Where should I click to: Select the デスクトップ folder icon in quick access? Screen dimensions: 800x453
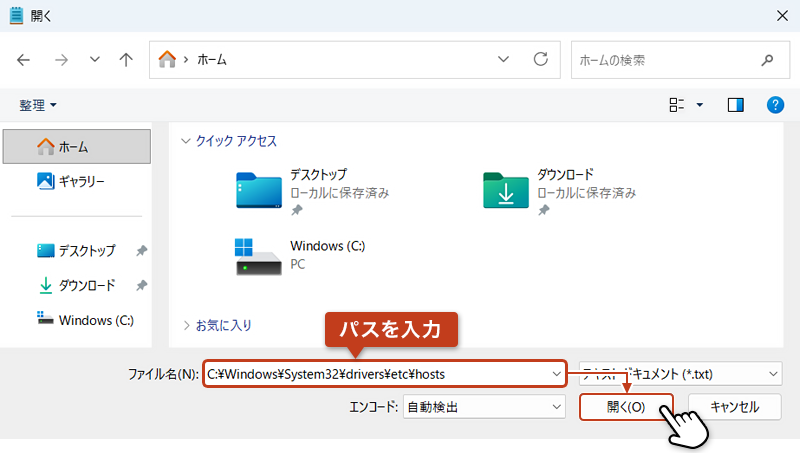tap(259, 190)
